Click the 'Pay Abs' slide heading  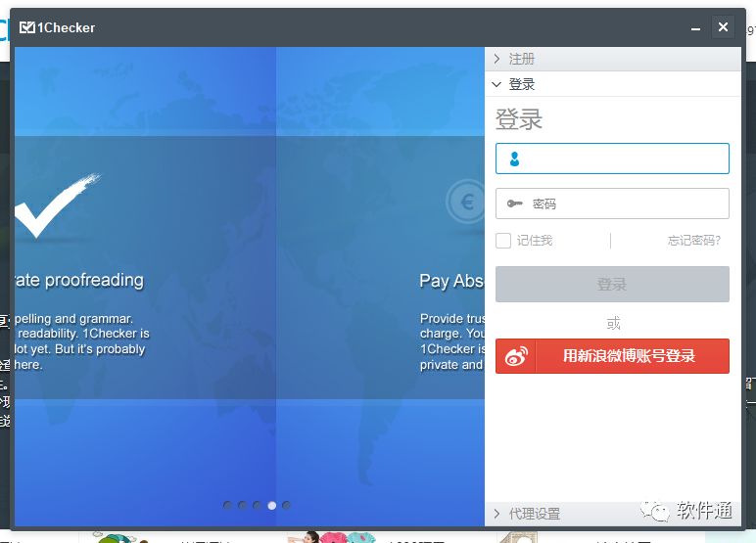click(x=451, y=281)
